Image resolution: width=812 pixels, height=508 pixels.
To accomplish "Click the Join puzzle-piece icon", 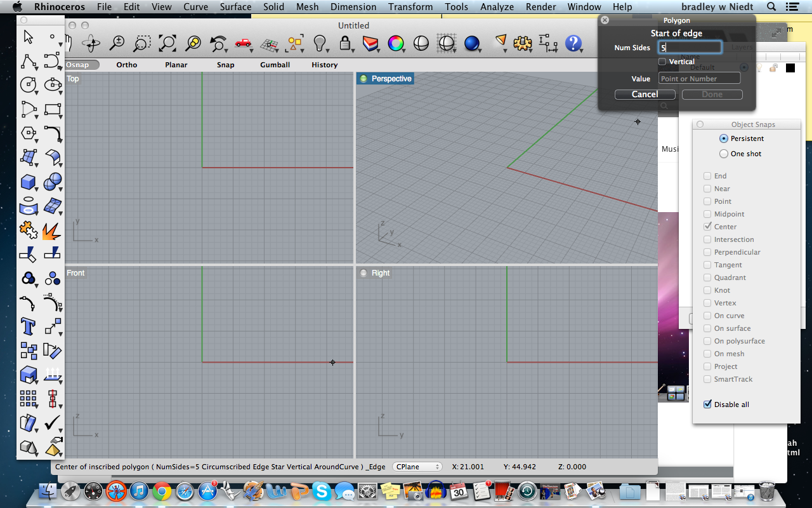I will coord(28,230).
